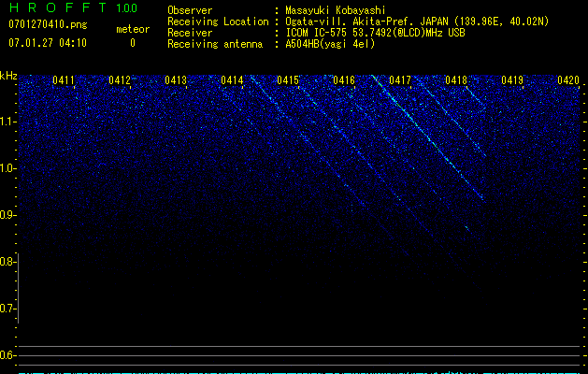
Task: Click the 0414 time marker
Action: (x=232, y=80)
